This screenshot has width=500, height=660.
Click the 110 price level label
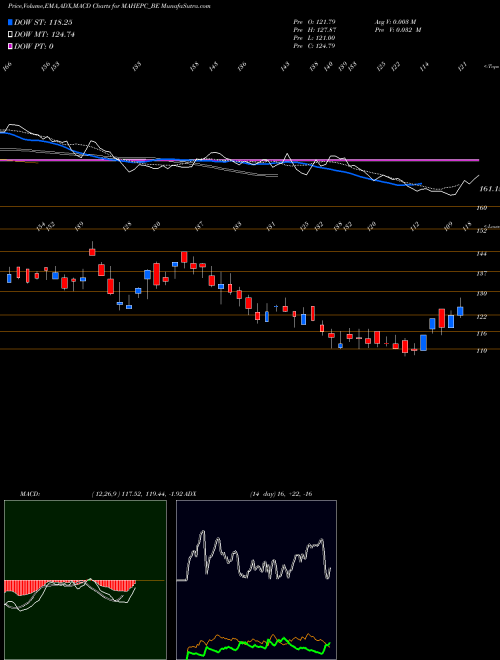pyautogui.click(x=481, y=350)
